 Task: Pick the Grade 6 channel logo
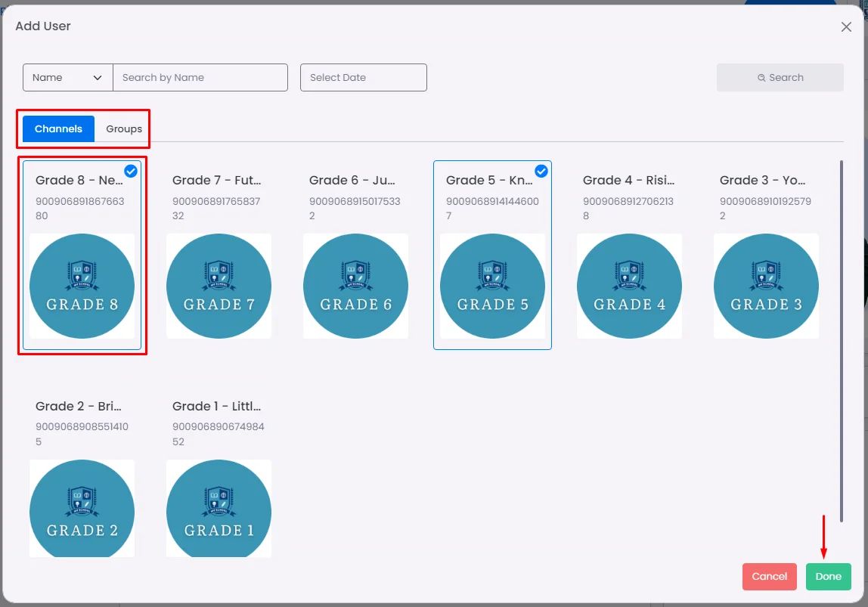355,286
